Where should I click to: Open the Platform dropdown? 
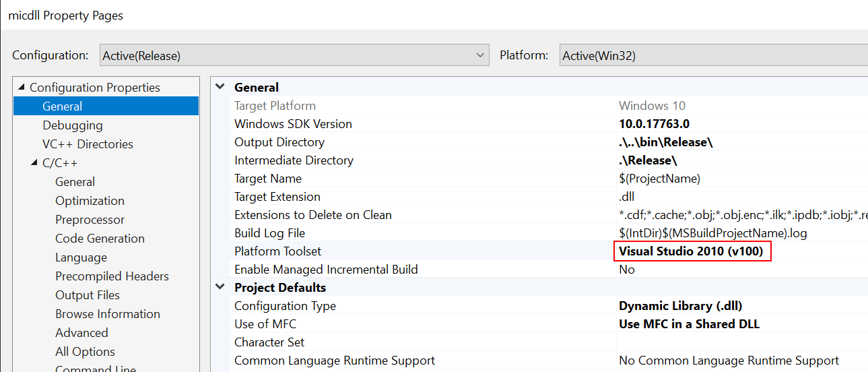[714, 55]
